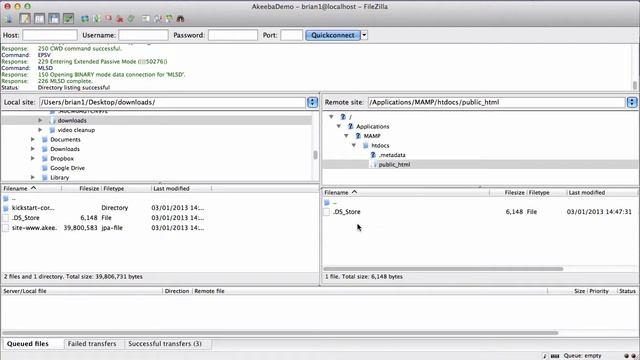Click parent folder icon in local list
Viewport: 640px width, 360px height.
click(6, 198)
